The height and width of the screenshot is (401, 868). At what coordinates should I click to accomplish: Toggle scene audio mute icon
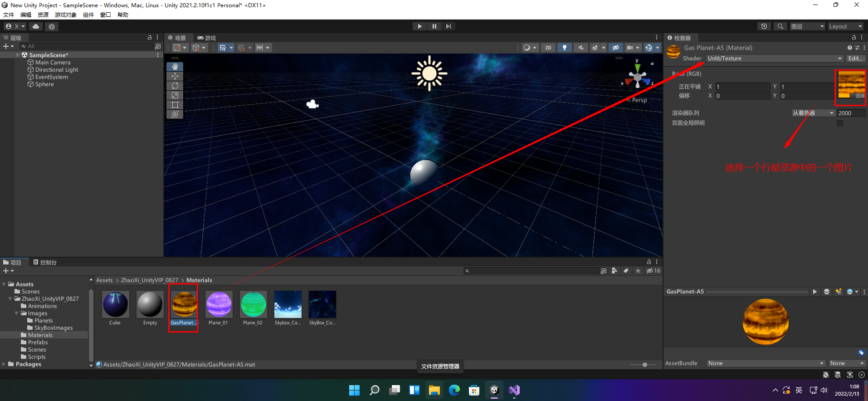pyautogui.click(x=580, y=48)
